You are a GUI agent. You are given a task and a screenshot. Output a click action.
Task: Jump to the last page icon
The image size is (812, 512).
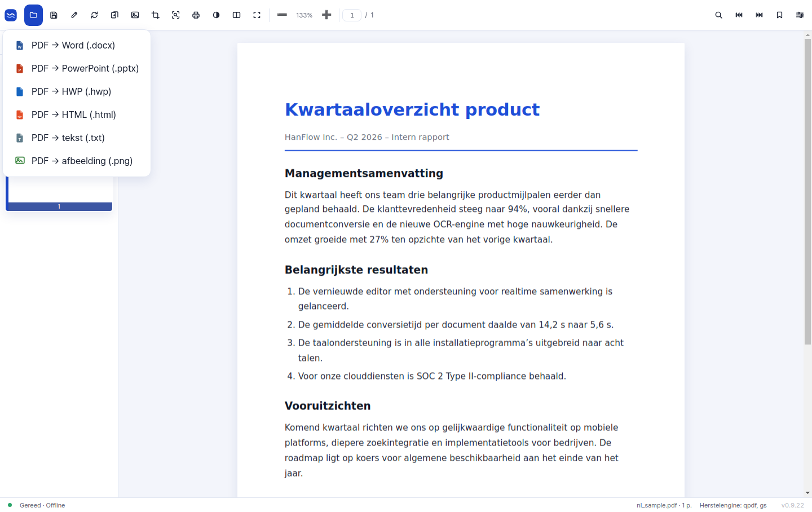click(x=760, y=15)
